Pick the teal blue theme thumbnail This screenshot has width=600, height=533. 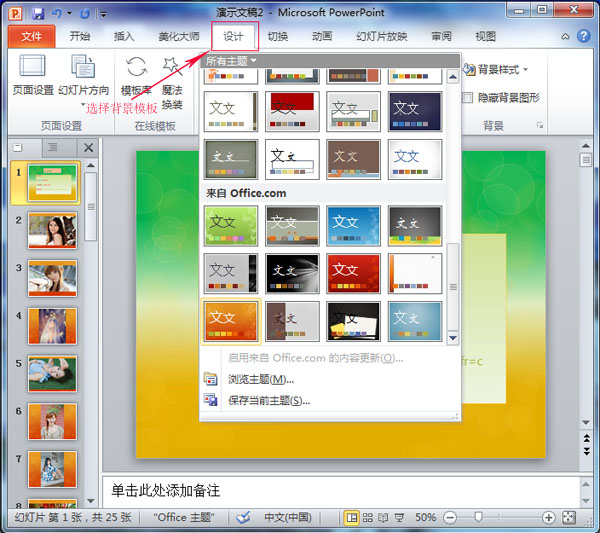point(415,321)
